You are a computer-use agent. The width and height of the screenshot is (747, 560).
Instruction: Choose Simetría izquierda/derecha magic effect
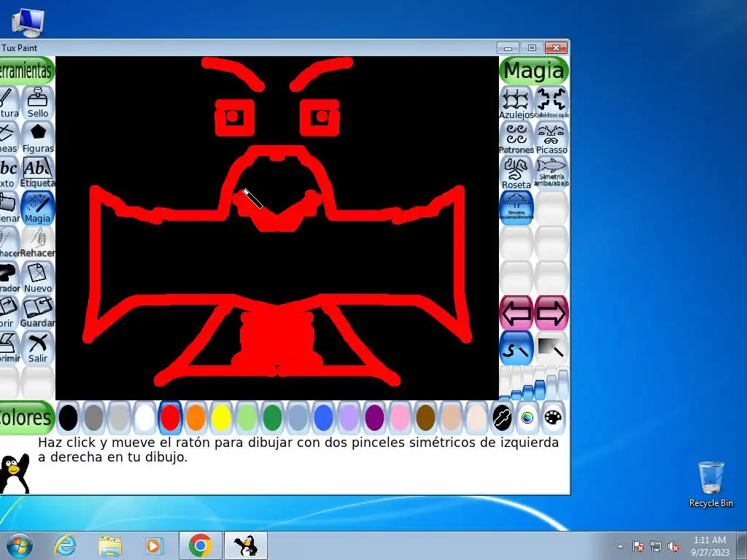coord(516,208)
